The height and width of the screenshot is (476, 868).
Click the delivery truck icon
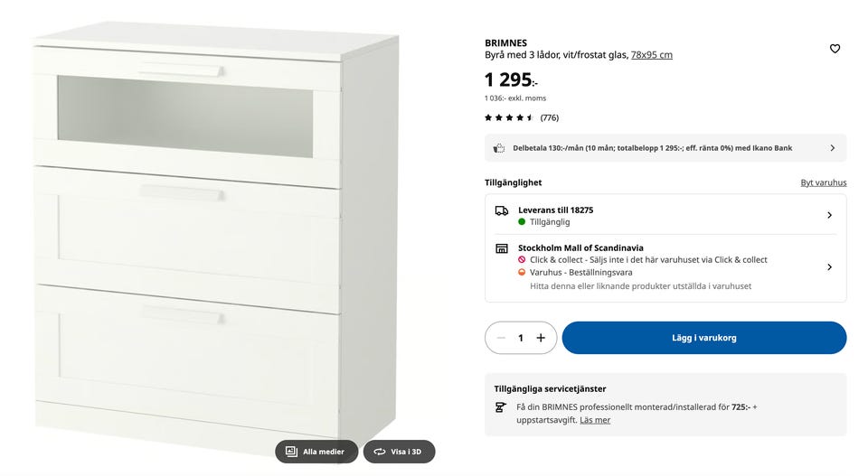pyautogui.click(x=501, y=210)
